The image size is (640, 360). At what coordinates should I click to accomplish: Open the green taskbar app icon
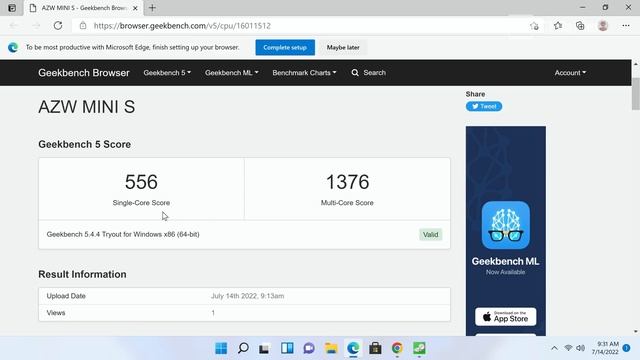(420, 348)
